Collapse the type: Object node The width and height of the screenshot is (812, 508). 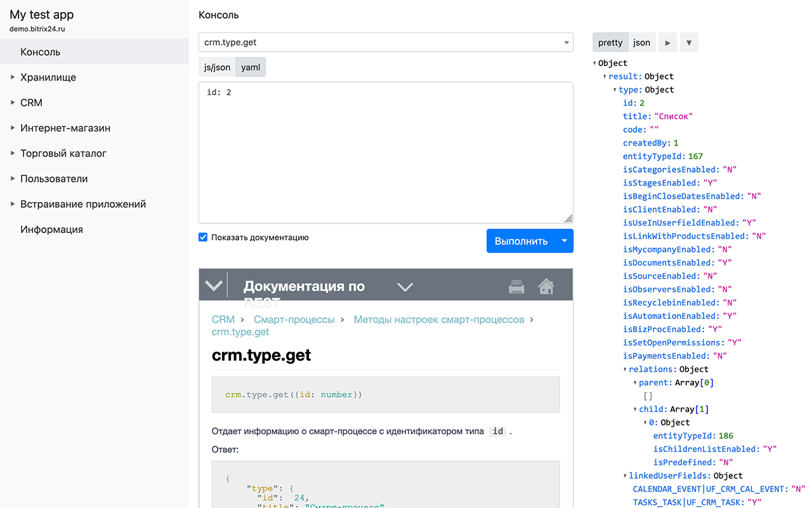(615, 90)
